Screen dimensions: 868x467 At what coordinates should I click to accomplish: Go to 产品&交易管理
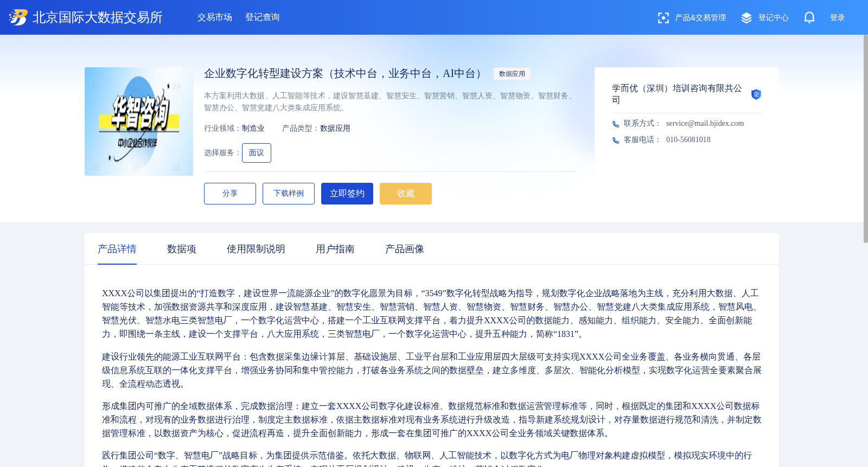click(700, 18)
